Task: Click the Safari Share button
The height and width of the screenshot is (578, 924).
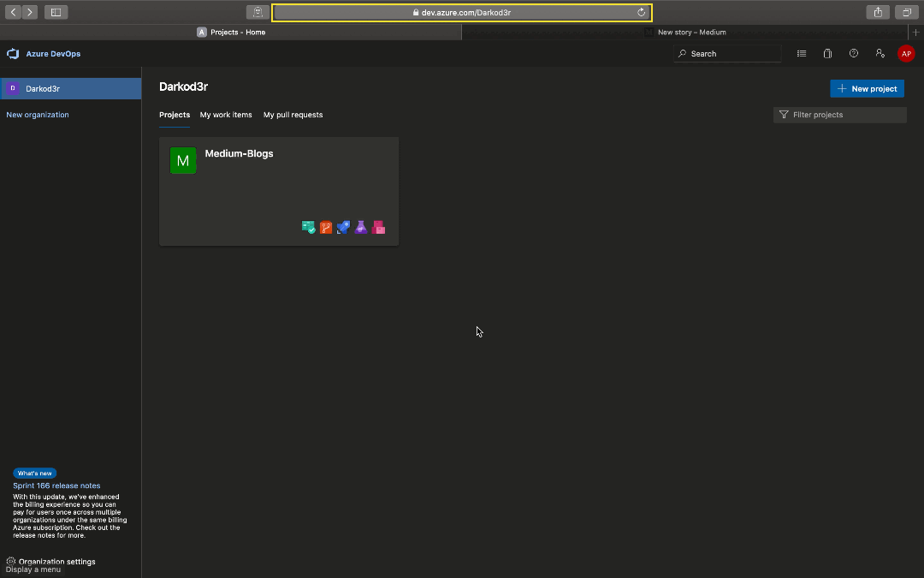Action: click(878, 12)
